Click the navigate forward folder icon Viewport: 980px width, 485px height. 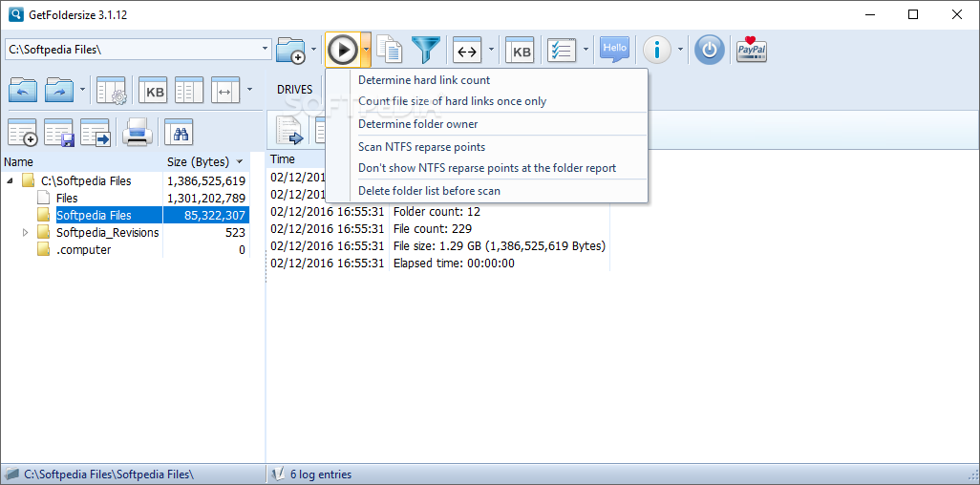60,90
